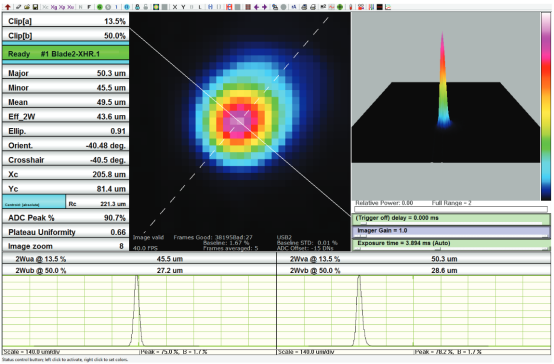
Task: Click the vertical color palette bar
Action: 546,106
